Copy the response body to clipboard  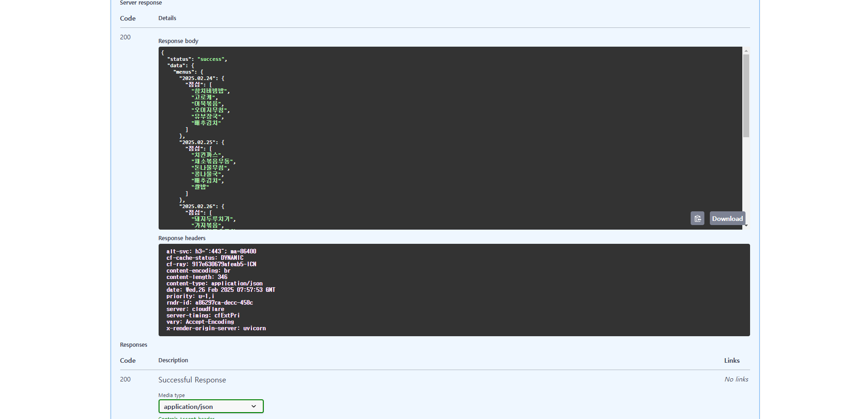pos(697,219)
